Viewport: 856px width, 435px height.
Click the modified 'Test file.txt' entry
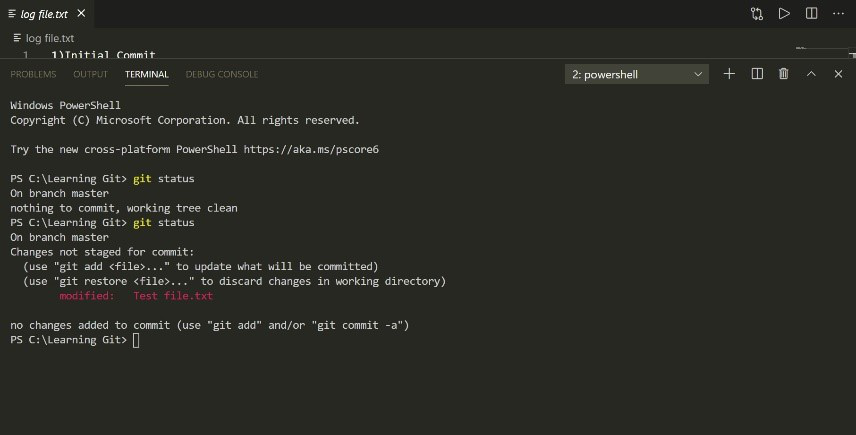(172, 296)
